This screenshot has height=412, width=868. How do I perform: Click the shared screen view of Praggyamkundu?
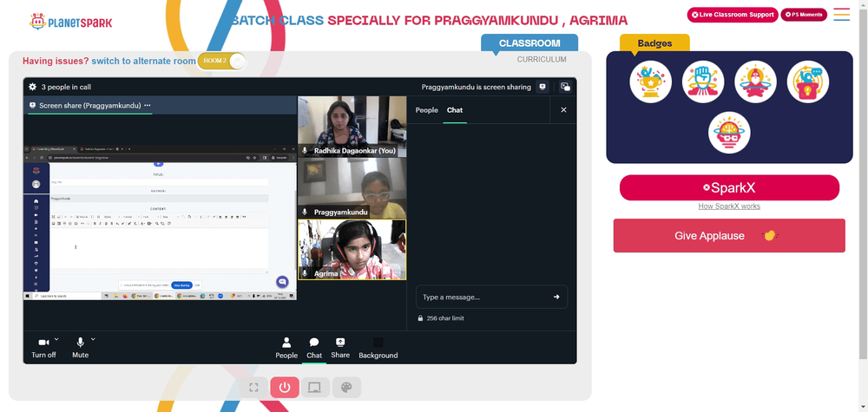pyautogui.click(x=160, y=223)
